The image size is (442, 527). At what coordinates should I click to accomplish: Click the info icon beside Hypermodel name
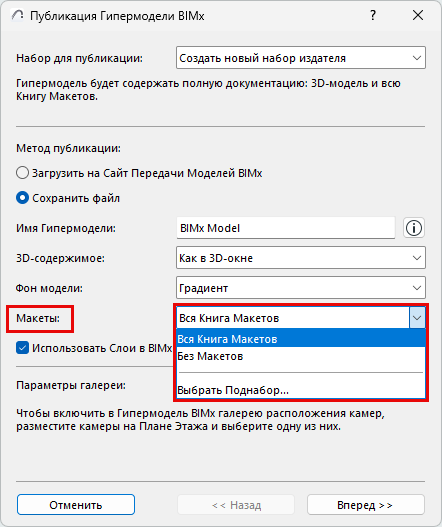click(x=414, y=228)
